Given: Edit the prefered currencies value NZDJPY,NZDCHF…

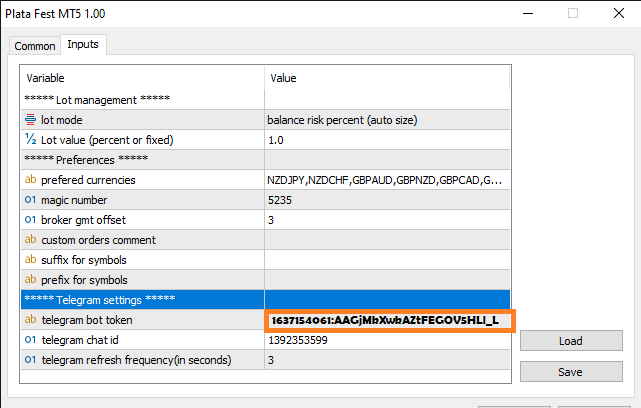Looking at the screenshot, I should [387, 180].
